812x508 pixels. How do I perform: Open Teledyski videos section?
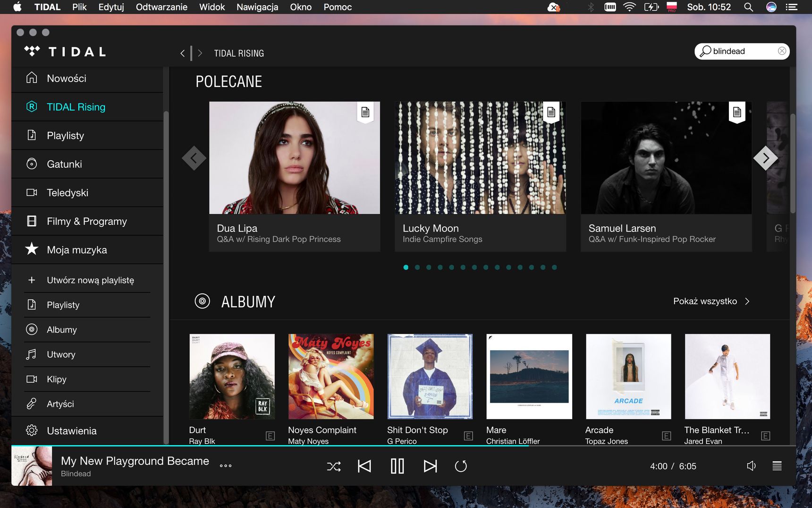(88, 193)
